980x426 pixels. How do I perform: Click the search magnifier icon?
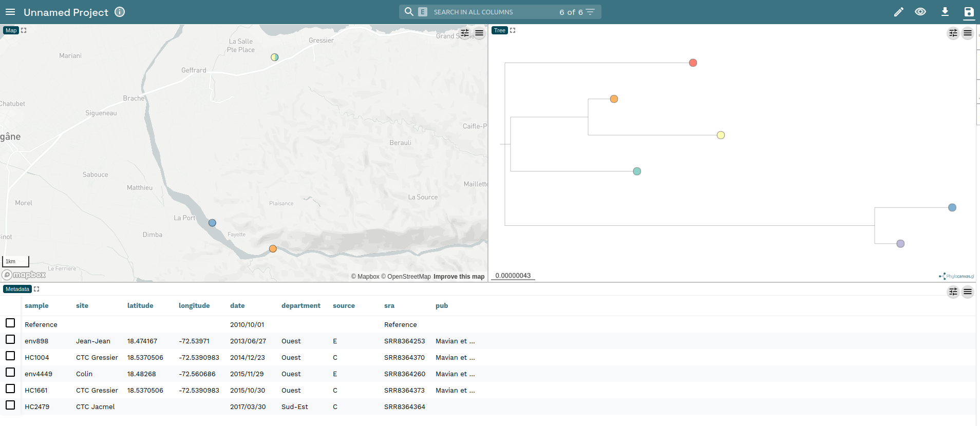(x=409, y=12)
